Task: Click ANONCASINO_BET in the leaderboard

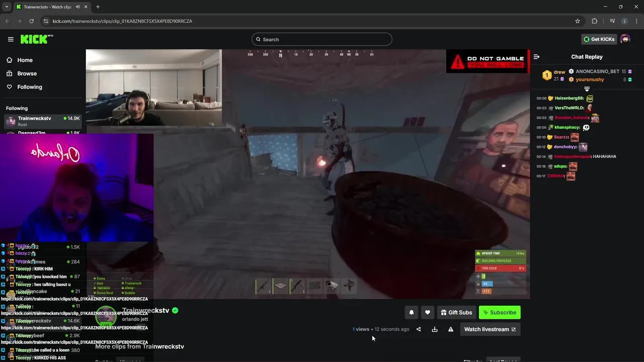Action: click(x=597, y=71)
